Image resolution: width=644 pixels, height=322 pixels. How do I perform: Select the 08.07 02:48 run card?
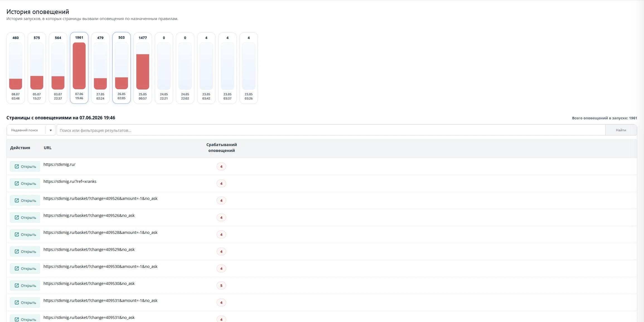pyautogui.click(x=16, y=68)
